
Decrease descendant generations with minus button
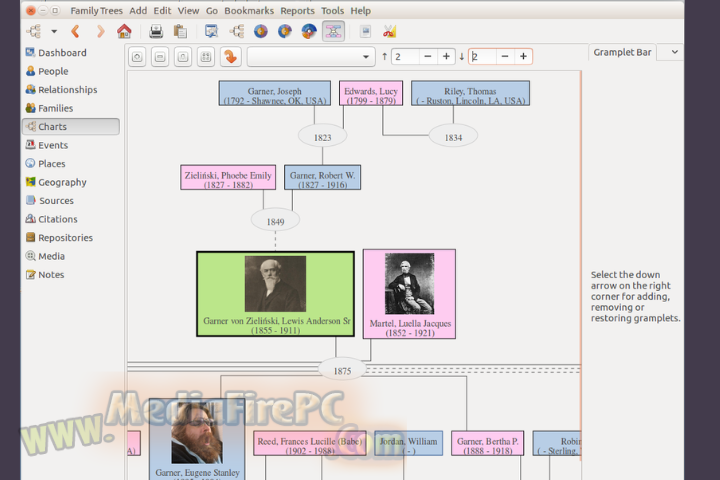pos(505,56)
